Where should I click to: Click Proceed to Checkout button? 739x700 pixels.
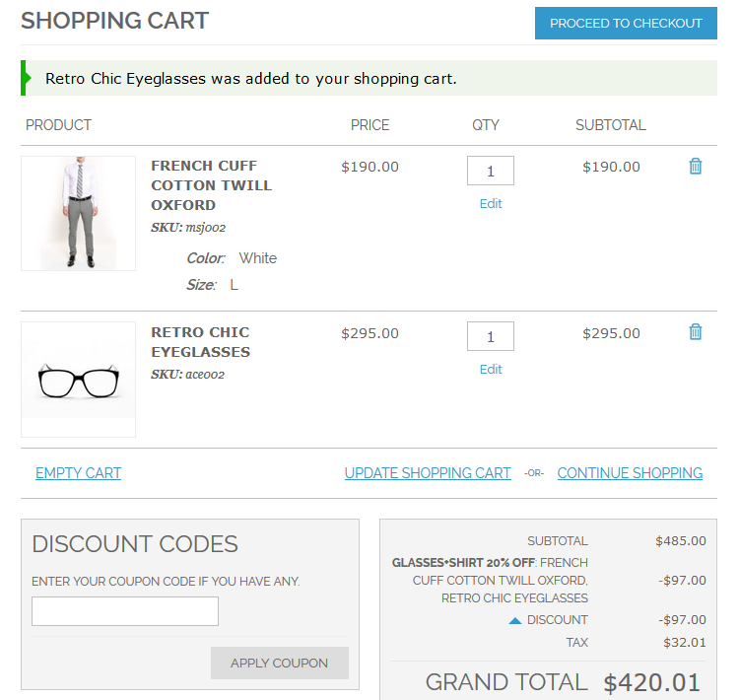pyautogui.click(x=626, y=24)
